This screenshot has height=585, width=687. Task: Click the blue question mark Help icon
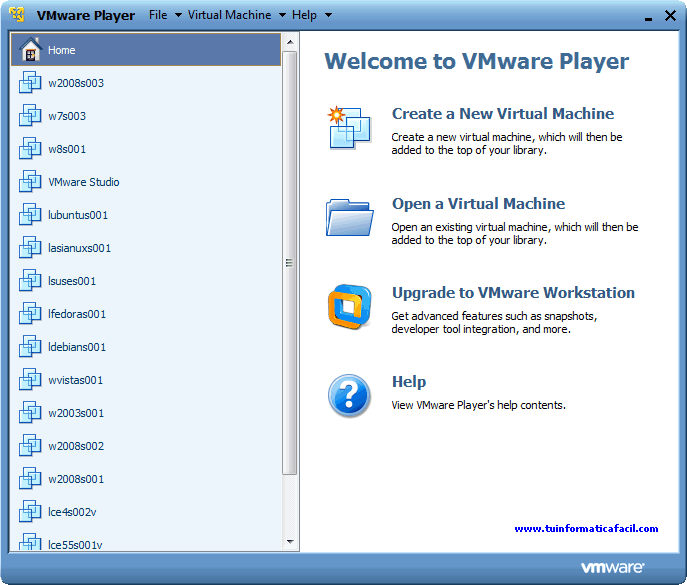[349, 396]
